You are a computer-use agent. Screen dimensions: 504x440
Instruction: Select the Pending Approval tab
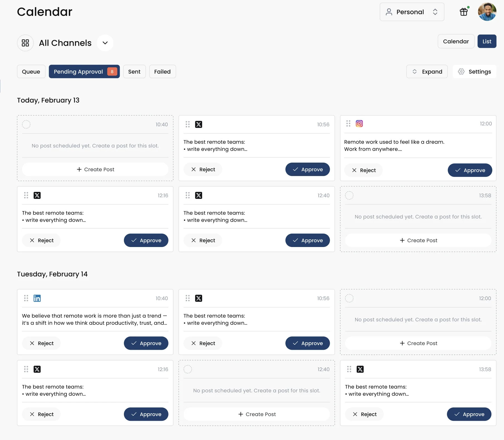pos(84,72)
